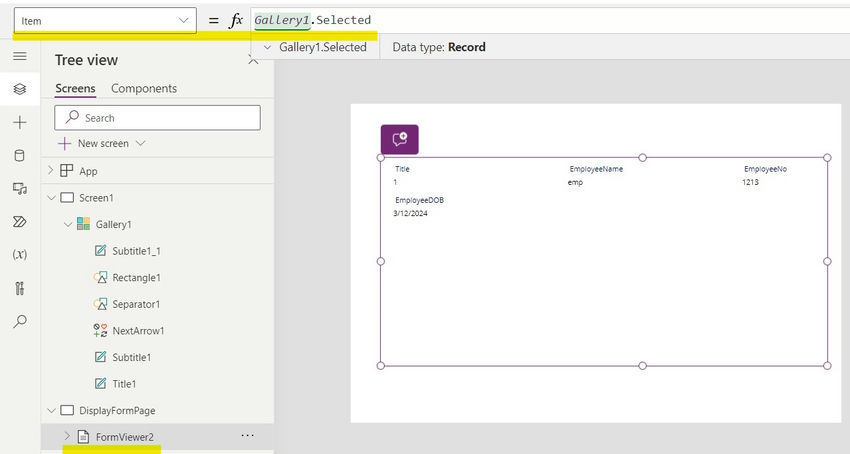This screenshot has width=850, height=454.
Task: Select Separator1 in the tree
Action: [136, 304]
